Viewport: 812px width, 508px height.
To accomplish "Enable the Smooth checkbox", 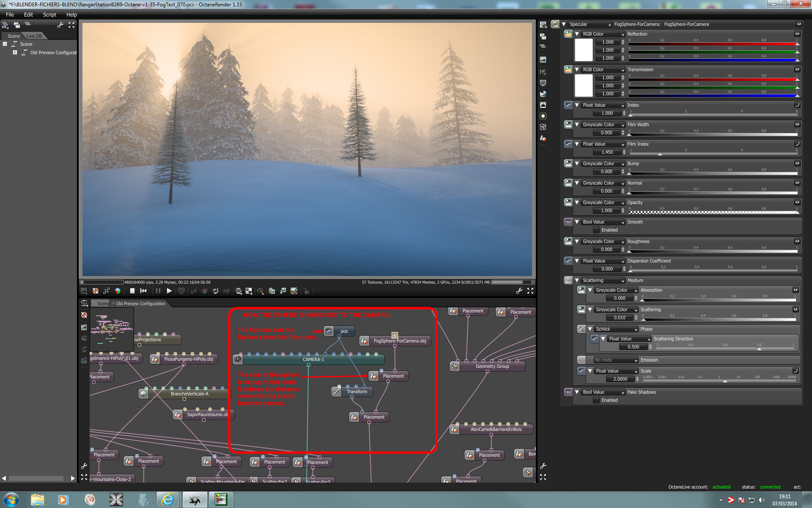I will [x=596, y=230].
